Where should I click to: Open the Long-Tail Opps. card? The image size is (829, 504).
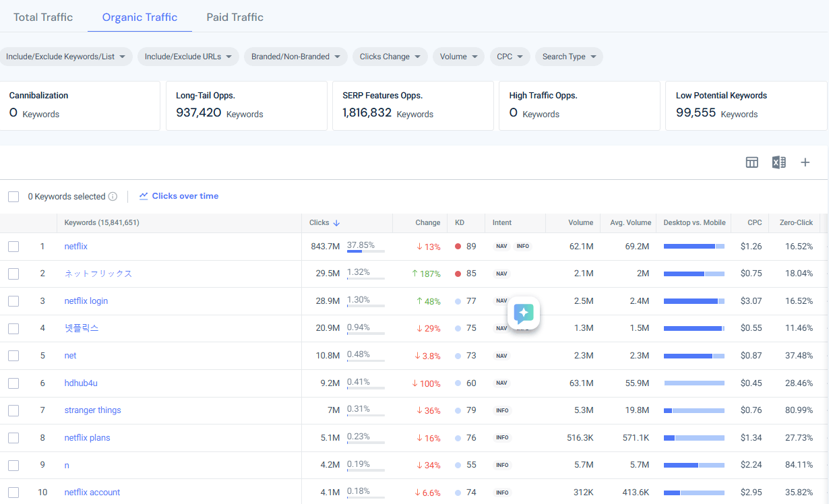(247, 106)
